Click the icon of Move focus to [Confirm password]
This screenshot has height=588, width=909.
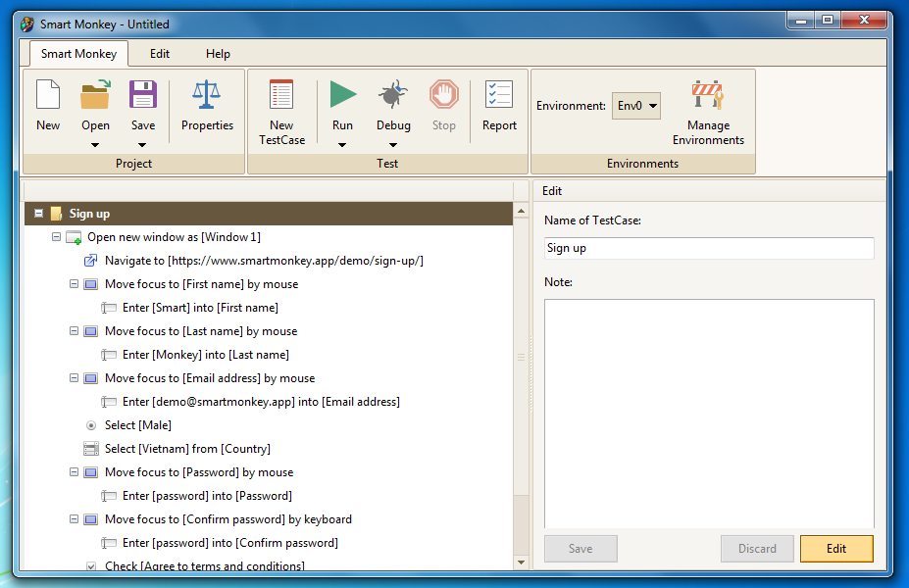[91, 519]
